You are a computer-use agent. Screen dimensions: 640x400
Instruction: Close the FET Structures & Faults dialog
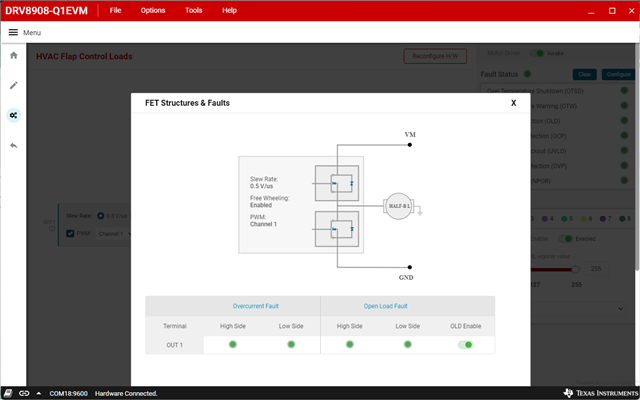(513, 103)
